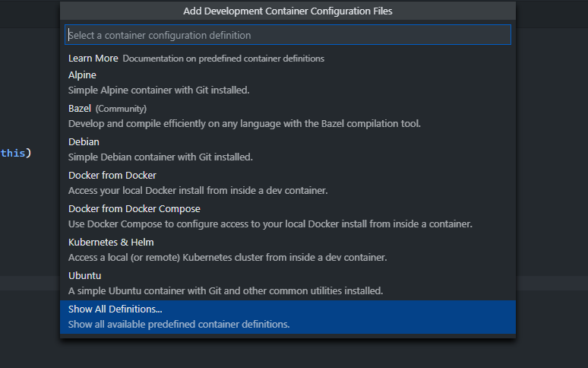
Task: Click the Add Development Container Configuration Files title
Action: [288, 11]
